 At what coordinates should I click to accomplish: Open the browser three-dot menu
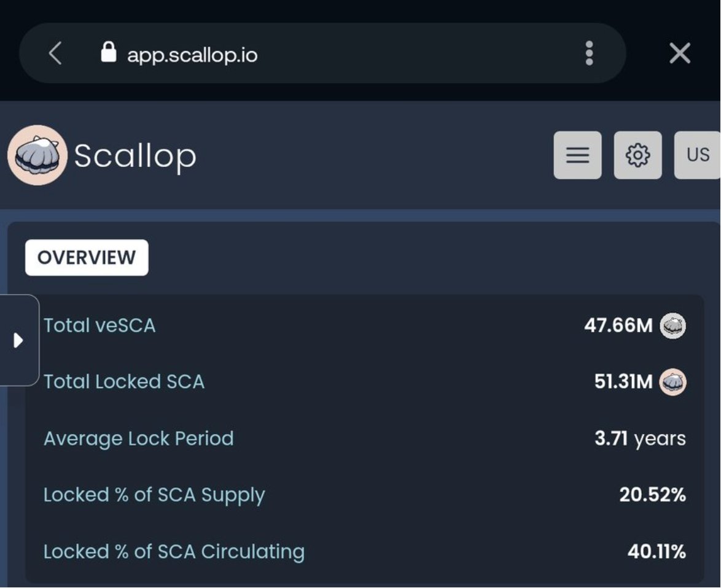click(589, 53)
